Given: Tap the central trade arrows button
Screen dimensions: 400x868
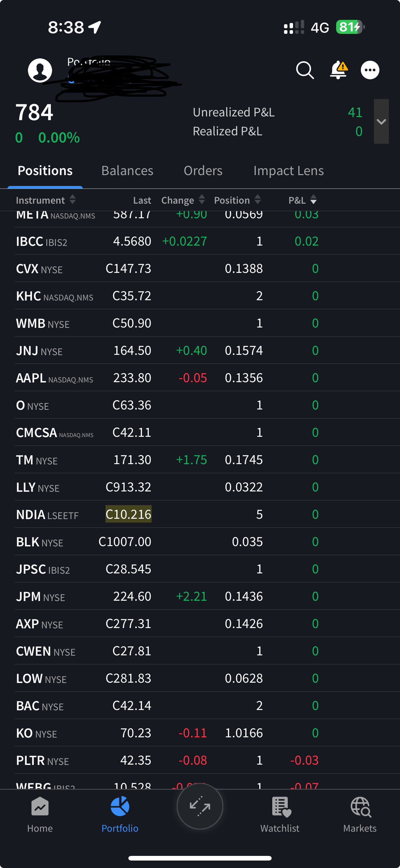Looking at the screenshot, I should click(200, 806).
